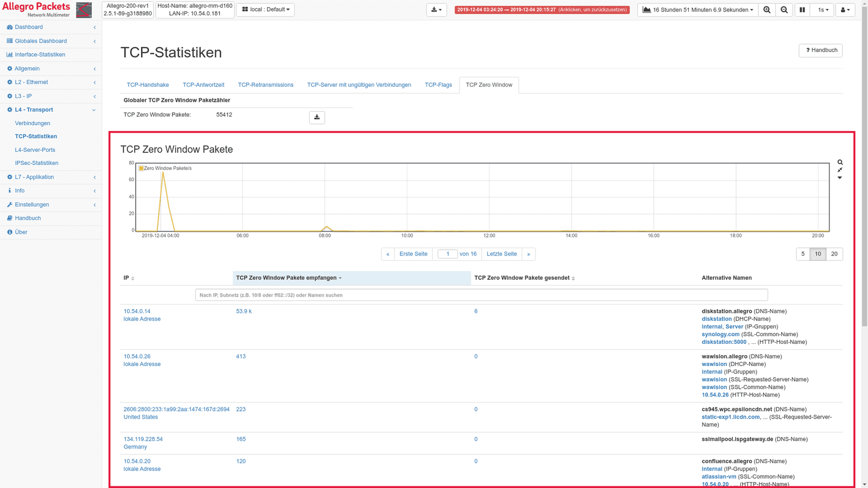Screen dimensions: 868x488
Task: Open the top bar download menu
Action: [436, 10]
